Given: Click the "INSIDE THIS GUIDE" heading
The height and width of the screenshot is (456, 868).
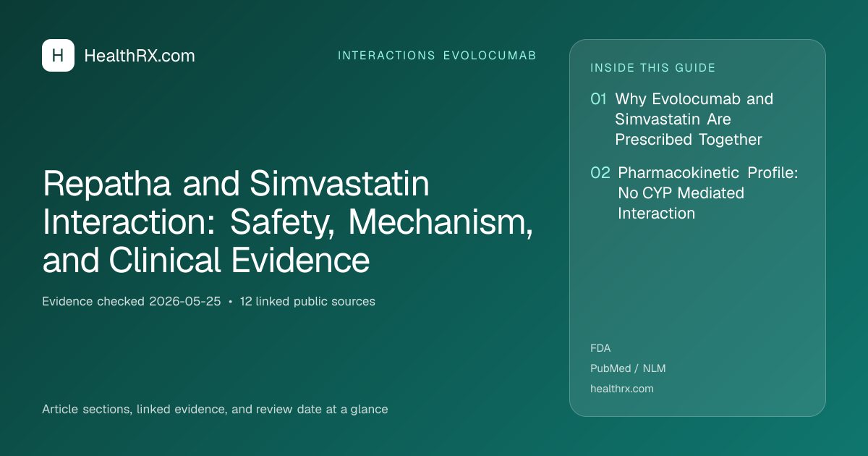Looking at the screenshot, I should (x=652, y=68).
